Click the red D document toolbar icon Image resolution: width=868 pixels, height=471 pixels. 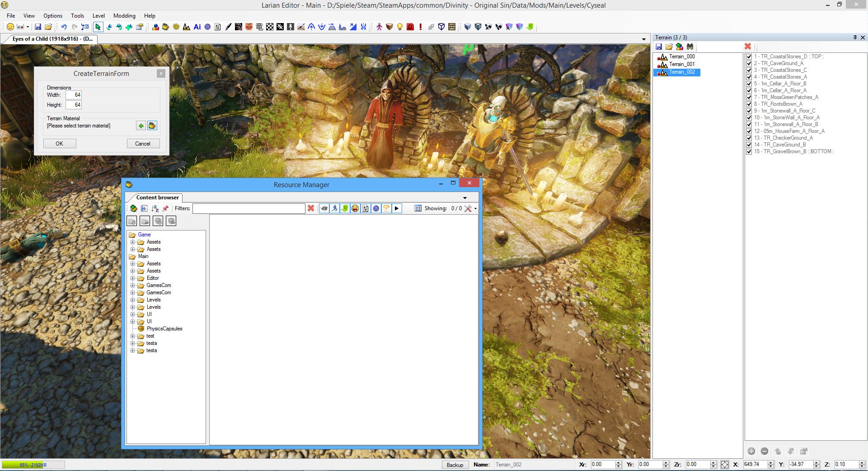click(410, 27)
